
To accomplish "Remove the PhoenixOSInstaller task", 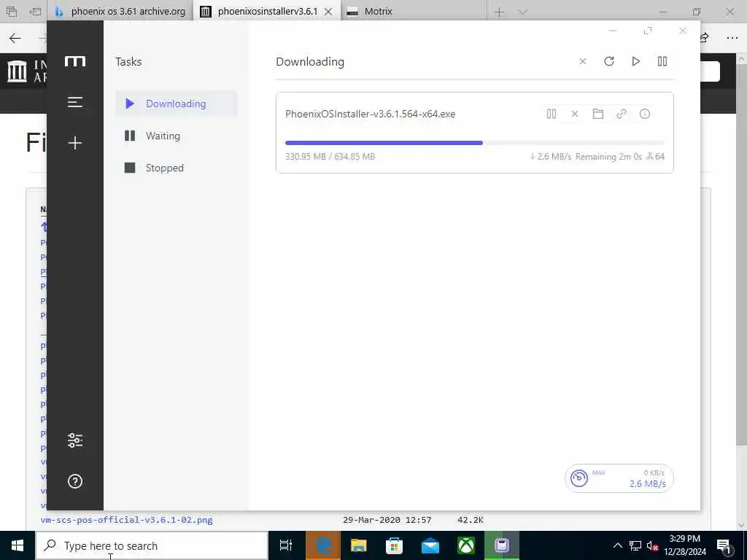I will click(x=575, y=114).
